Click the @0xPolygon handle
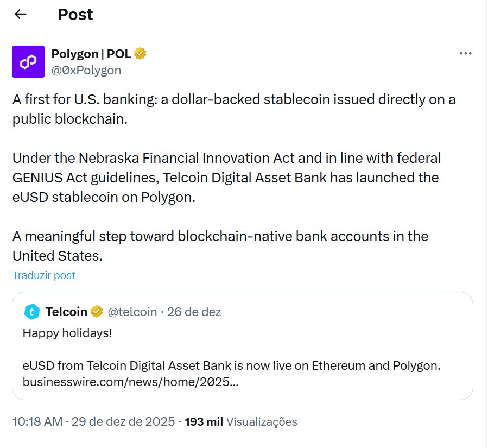The width and height of the screenshot is (488, 448). click(86, 70)
